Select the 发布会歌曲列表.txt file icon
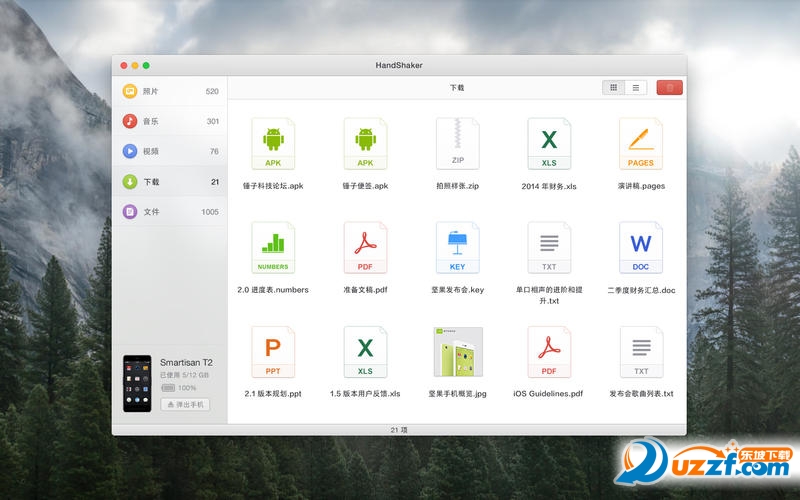 point(641,352)
